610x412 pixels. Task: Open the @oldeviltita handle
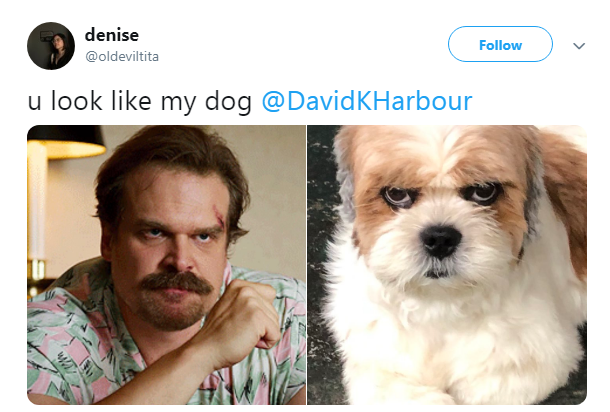pos(122,56)
